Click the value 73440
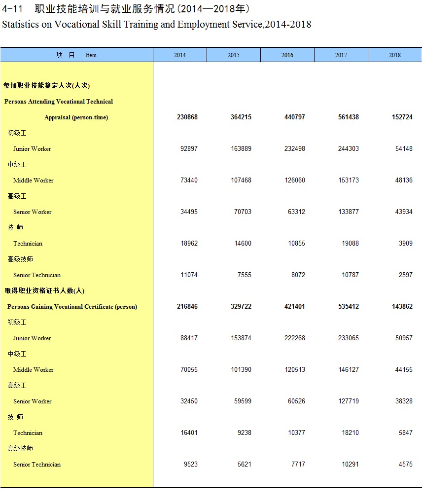 coord(189,180)
